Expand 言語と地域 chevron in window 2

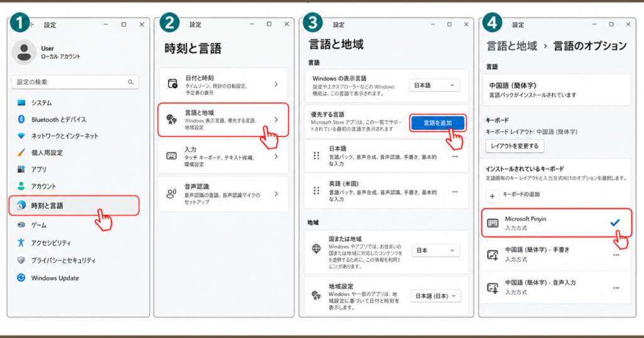point(276,120)
